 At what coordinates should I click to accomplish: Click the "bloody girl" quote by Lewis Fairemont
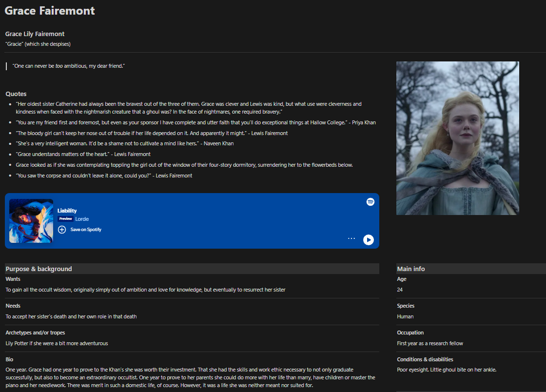click(x=152, y=133)
